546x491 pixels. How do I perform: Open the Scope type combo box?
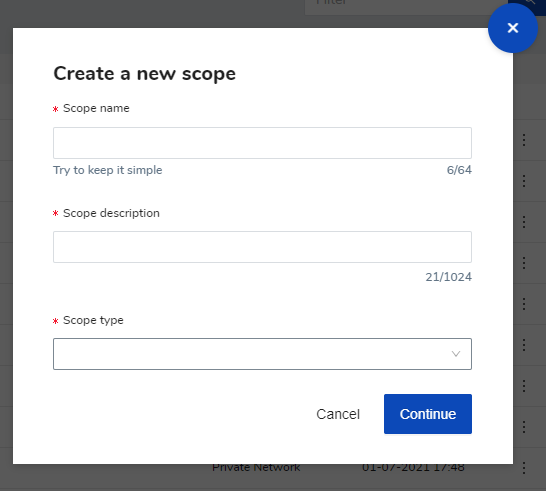(262, 354)
